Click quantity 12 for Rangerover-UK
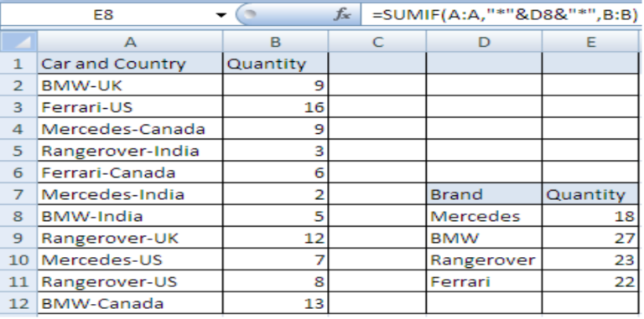Screen dimensions: 644x319 tap(276, 238)
